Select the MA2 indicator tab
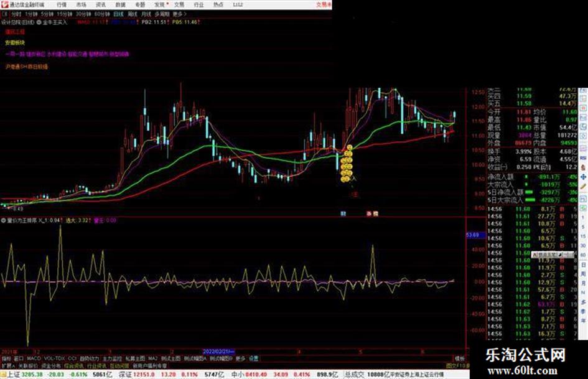This screenshot has width=588, height=379. pyautogui.click(x=152, y=358)
